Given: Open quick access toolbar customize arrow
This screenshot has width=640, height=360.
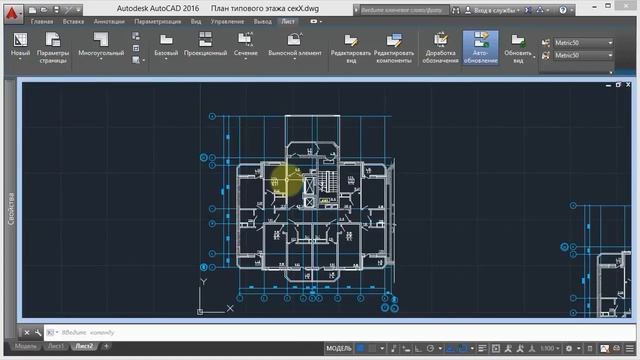Looking at the screenshot, I should tap(78, 10).
